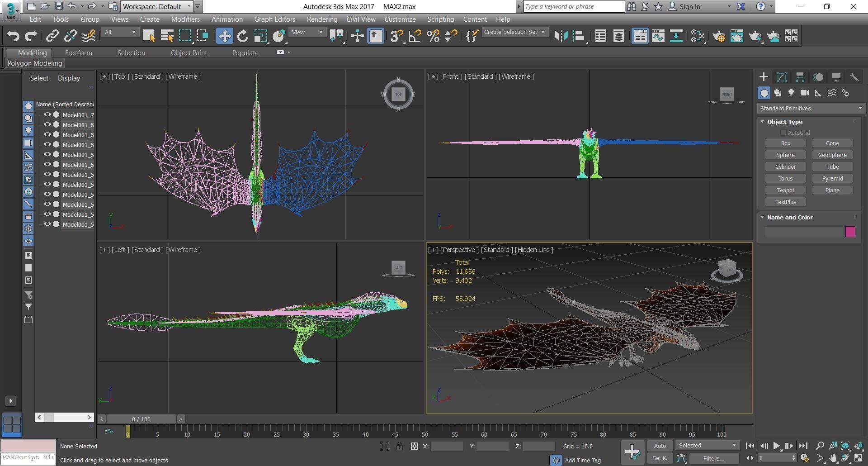Open Standard Primitives dropdown
This screenshot has height=466, width=868.
pyautogui.click(x=811, y=108)
